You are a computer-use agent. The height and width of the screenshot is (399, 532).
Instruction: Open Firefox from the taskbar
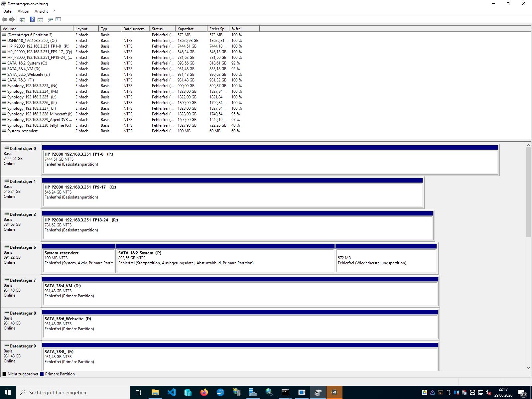204,392
